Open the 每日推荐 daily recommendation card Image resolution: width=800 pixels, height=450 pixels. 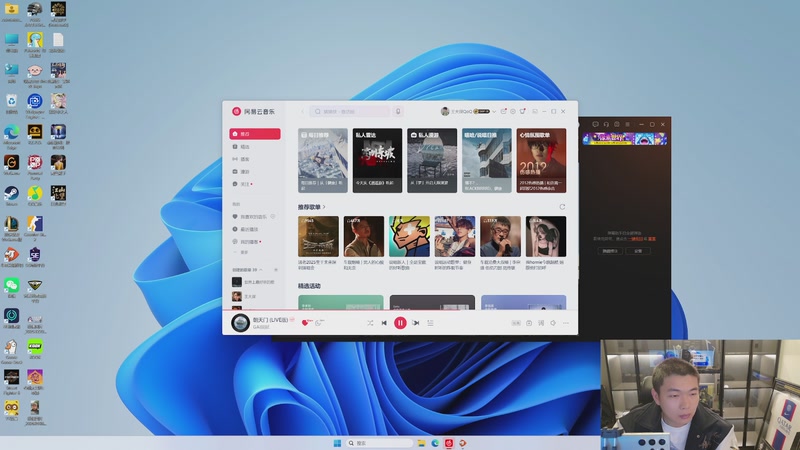click(322, 160)
